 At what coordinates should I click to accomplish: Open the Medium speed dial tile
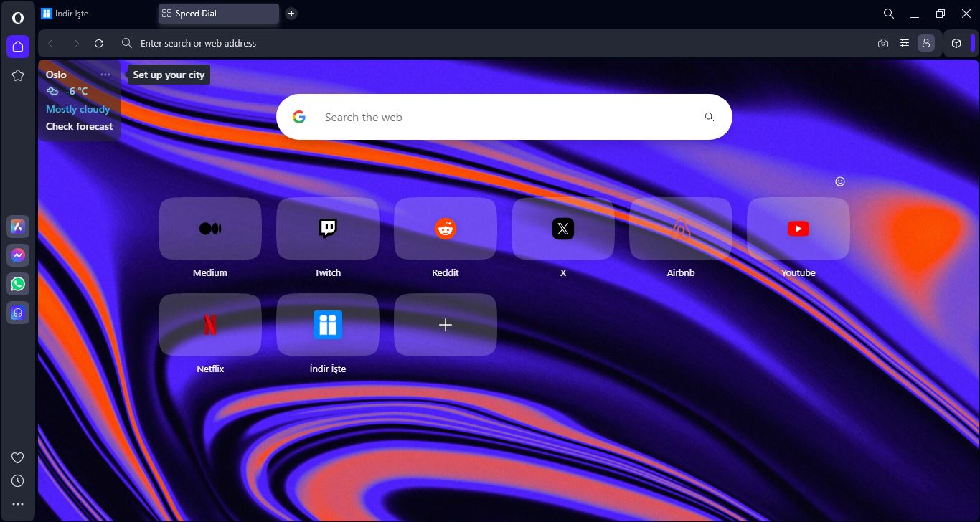point(210,229)
